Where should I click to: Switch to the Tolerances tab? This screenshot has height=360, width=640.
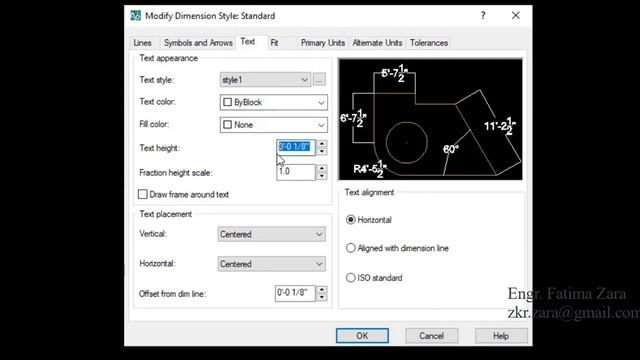pyautogui.click(x=429, y=43)
